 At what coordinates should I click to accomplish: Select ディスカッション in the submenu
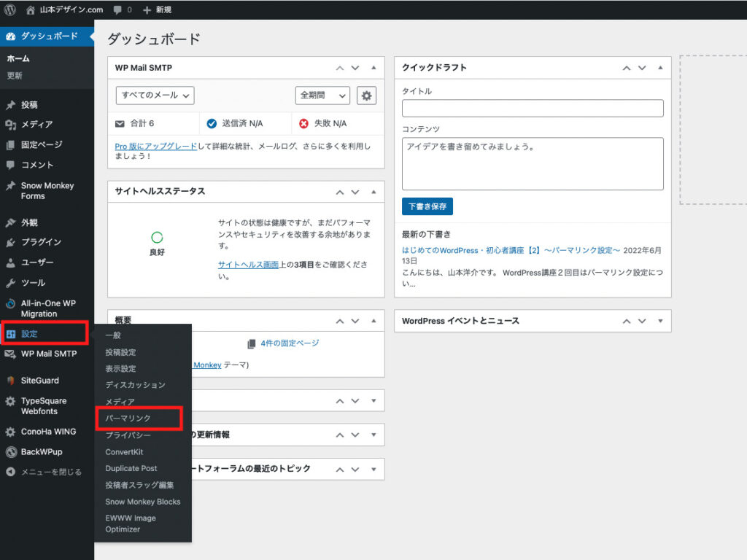pos(135,385)
